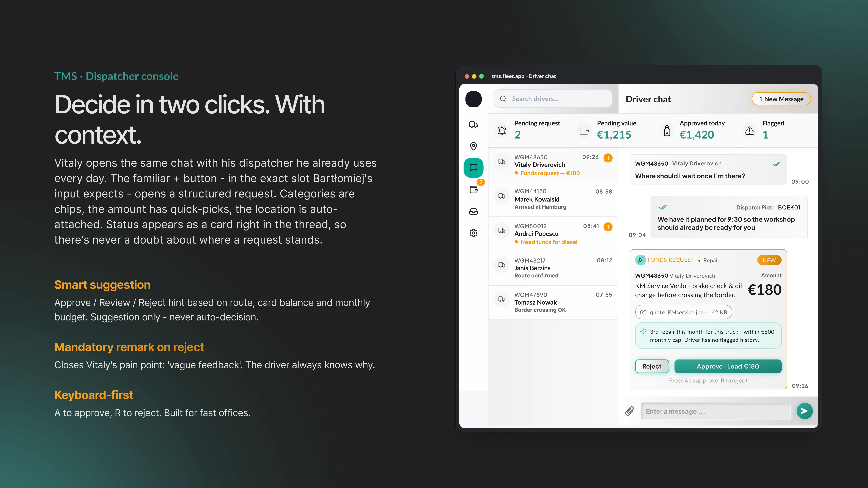Click truck icon beside Vitaly Driverovich
868x488 pixels.
pos(502,162)
